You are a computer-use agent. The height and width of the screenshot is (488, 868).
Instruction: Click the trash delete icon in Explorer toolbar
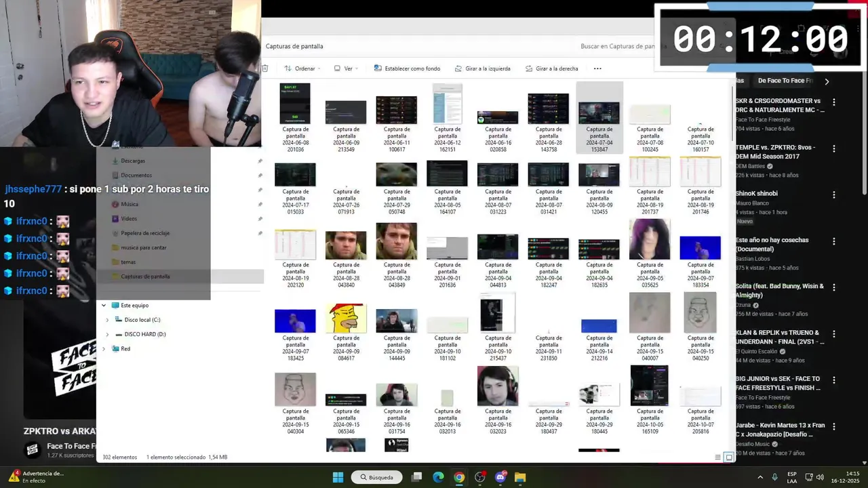pos(265,68)
